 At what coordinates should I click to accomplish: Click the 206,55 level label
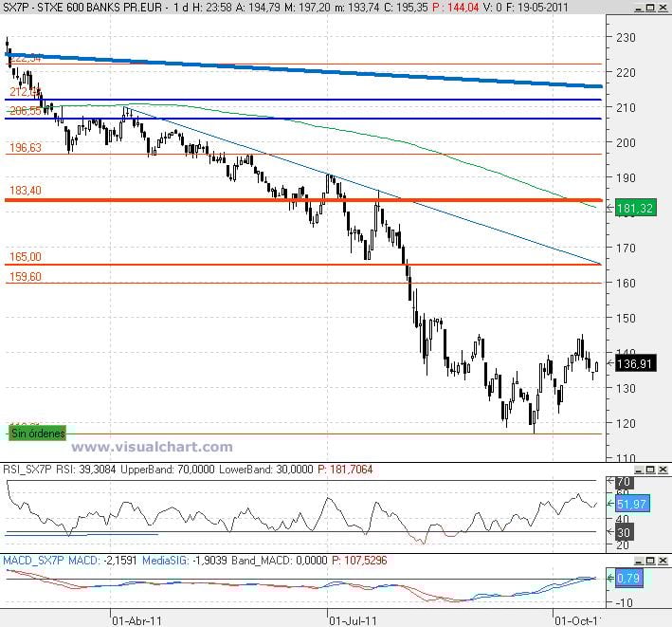(x=26, y=111)
